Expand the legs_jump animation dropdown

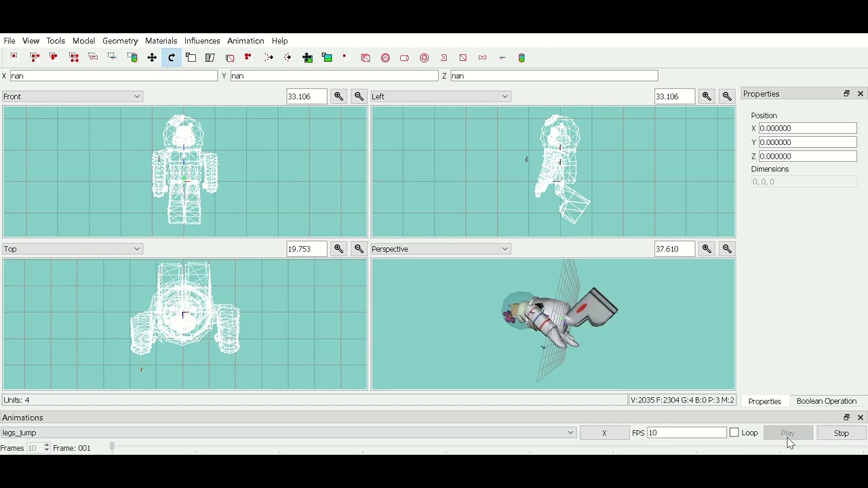click(288, 432)
